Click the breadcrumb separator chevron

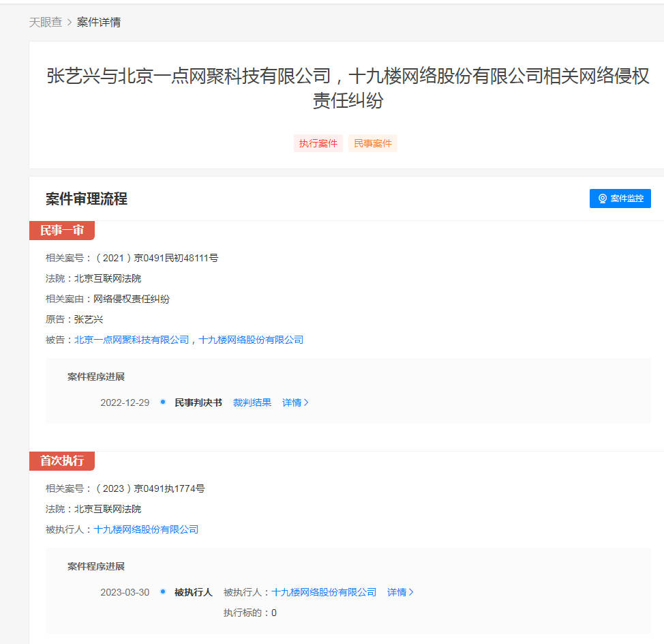pyautogui.click(x=70, y=22)
